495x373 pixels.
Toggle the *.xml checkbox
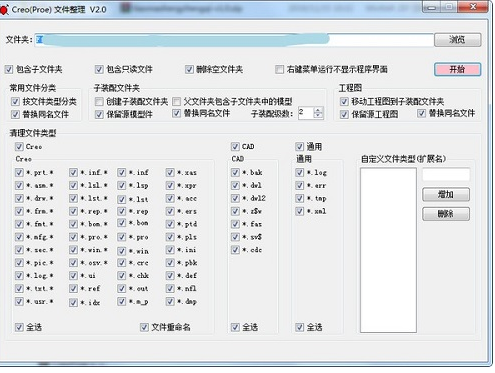[x=300, y=211]
